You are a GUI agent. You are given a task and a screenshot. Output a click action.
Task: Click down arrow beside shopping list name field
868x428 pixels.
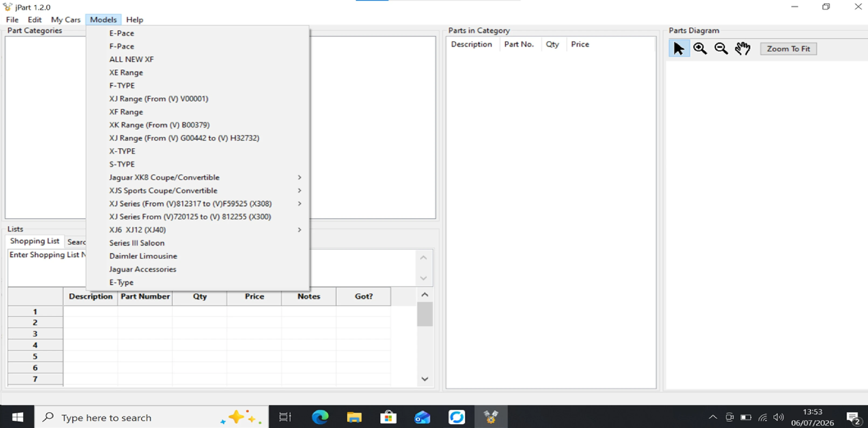424,278
